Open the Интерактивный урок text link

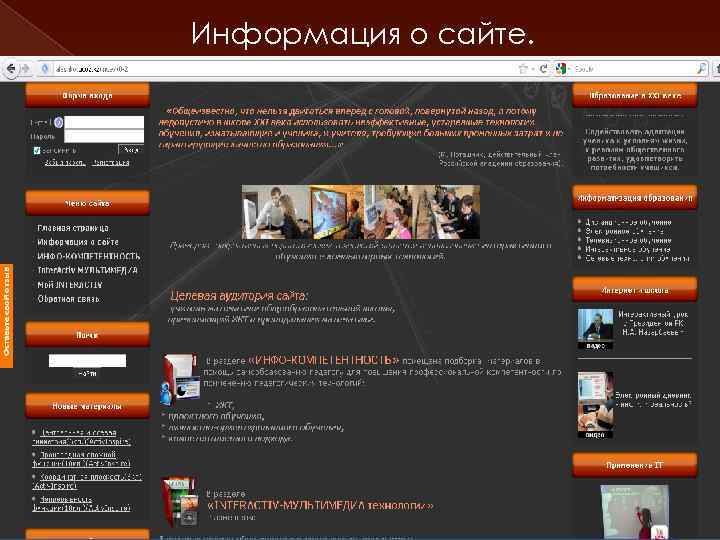pyautogui.click(x=653, y=323)
